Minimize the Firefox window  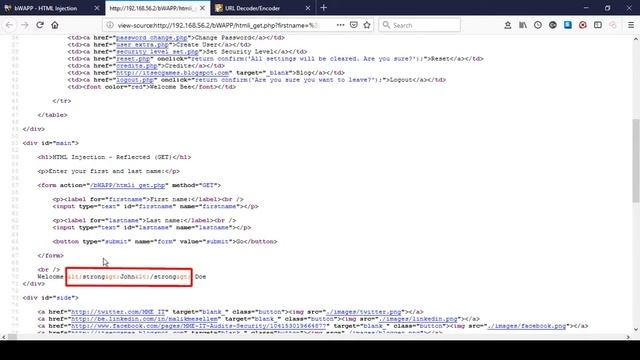coord(586,8)
